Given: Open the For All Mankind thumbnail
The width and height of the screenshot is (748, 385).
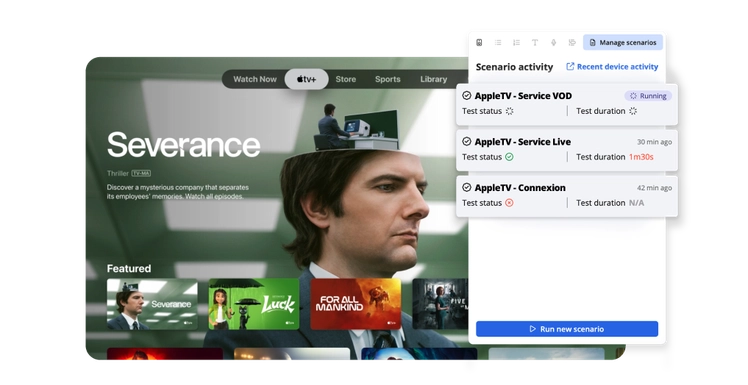Looking at the screenshot, I should point(355,304).
